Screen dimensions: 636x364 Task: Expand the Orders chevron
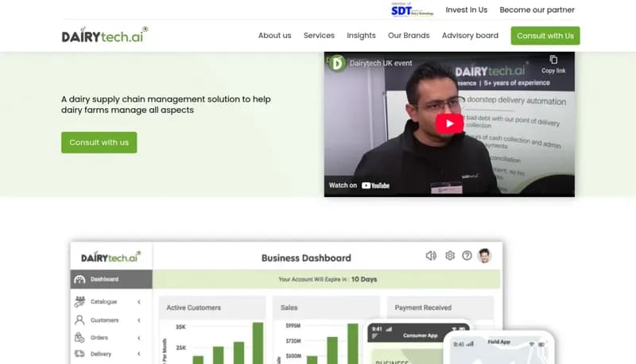tap(138, 338)
